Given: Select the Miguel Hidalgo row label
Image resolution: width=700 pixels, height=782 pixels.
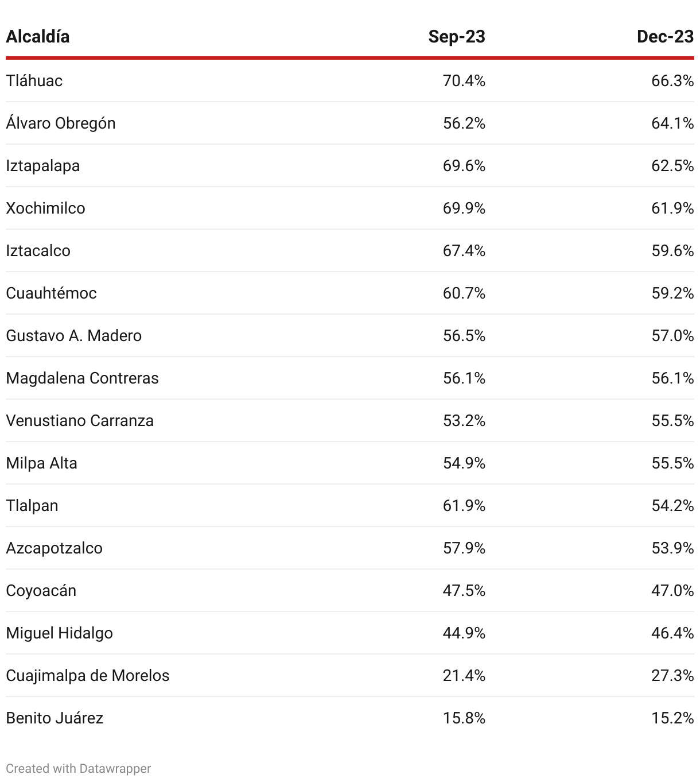Looking at the screenshot, I should [60, 633].
